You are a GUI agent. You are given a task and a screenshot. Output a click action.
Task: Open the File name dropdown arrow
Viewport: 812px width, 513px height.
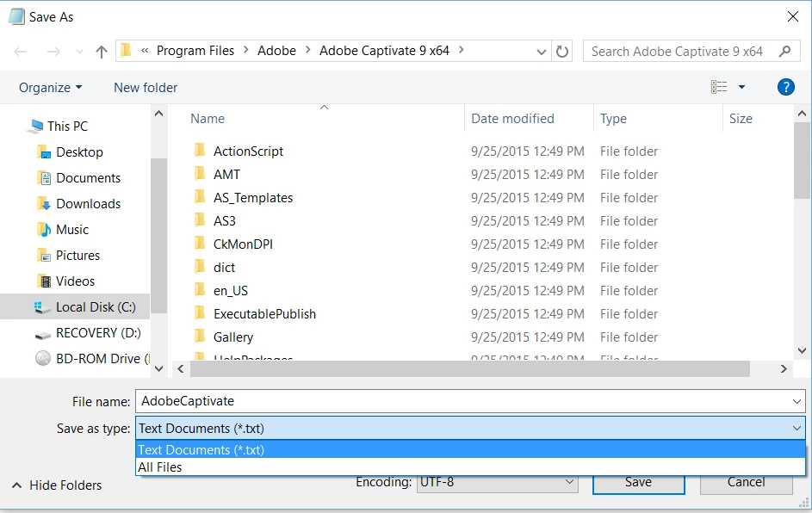tap(797, 401)
